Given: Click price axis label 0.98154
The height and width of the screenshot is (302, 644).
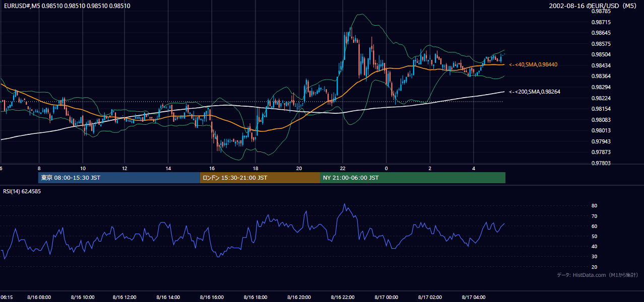Looking at the screenshot, I should click(601, 109).
